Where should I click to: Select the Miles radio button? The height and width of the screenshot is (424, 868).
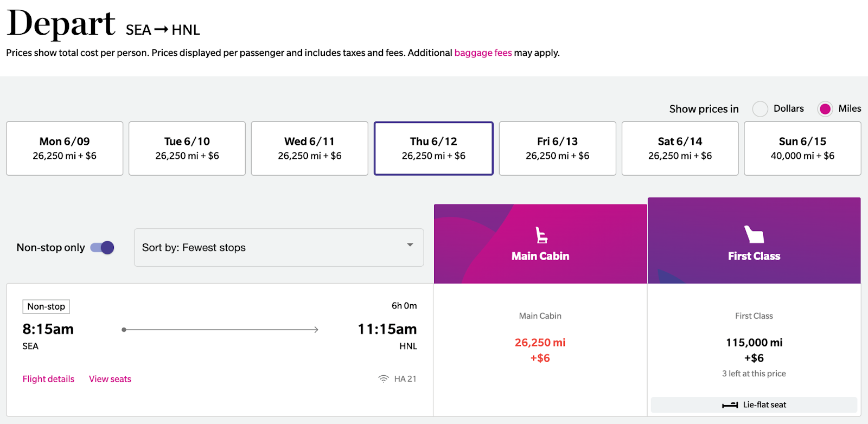click(x=825, y=109)
